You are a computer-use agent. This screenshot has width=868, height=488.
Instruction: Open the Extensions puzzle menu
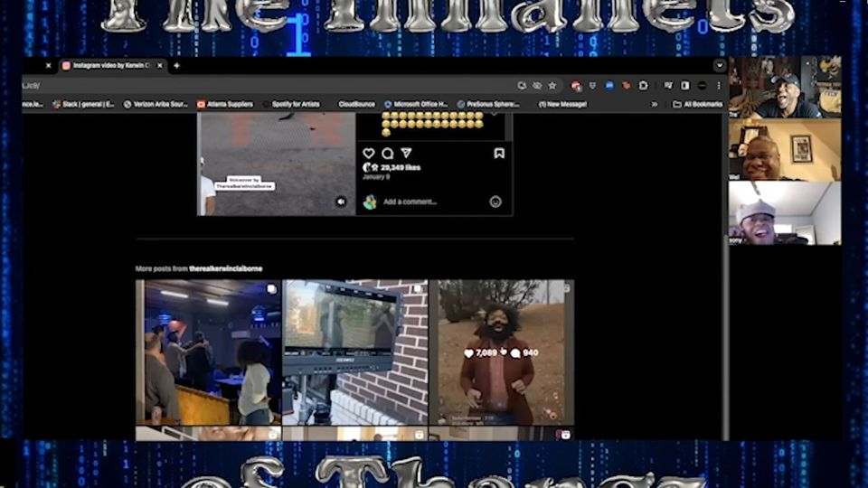tap(643, 86)
